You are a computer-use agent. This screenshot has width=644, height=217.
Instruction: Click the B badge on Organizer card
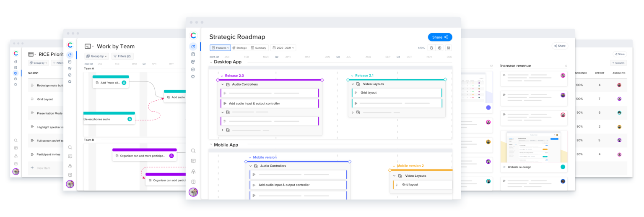(171, 156)
